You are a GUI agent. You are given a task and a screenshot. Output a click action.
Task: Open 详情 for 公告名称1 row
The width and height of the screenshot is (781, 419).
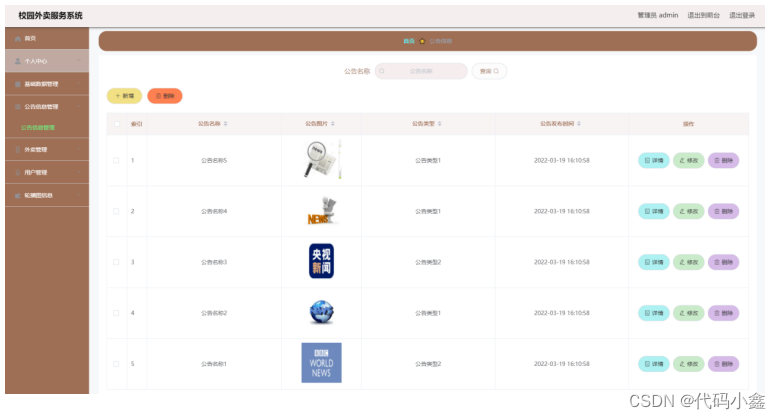pyautogui.click(x=653, y=364)
